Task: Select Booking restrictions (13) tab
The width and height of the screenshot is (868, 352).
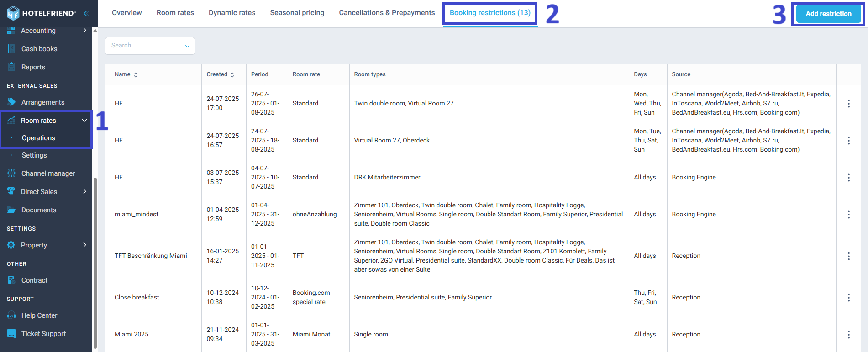Action: pyautogui.click(x=490, y=13)
